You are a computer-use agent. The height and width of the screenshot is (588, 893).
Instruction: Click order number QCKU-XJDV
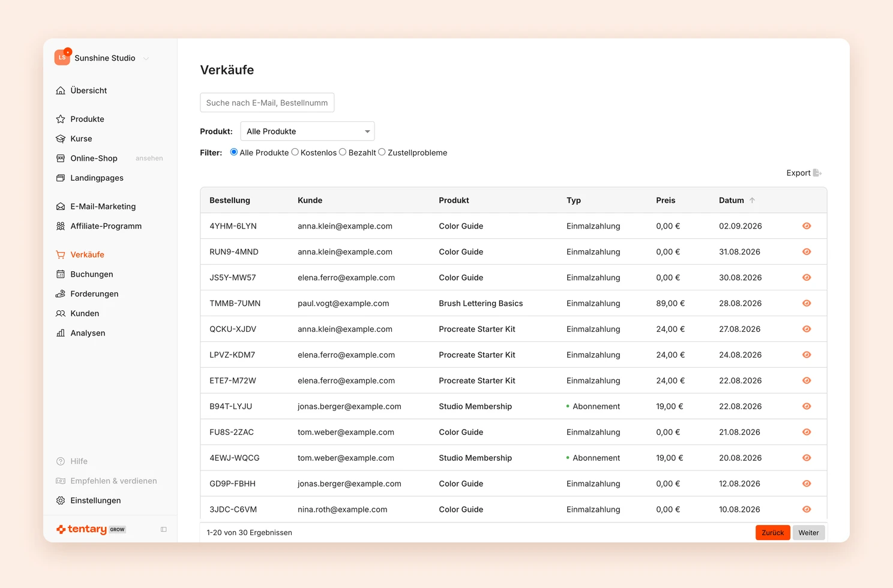pos(233,329)
